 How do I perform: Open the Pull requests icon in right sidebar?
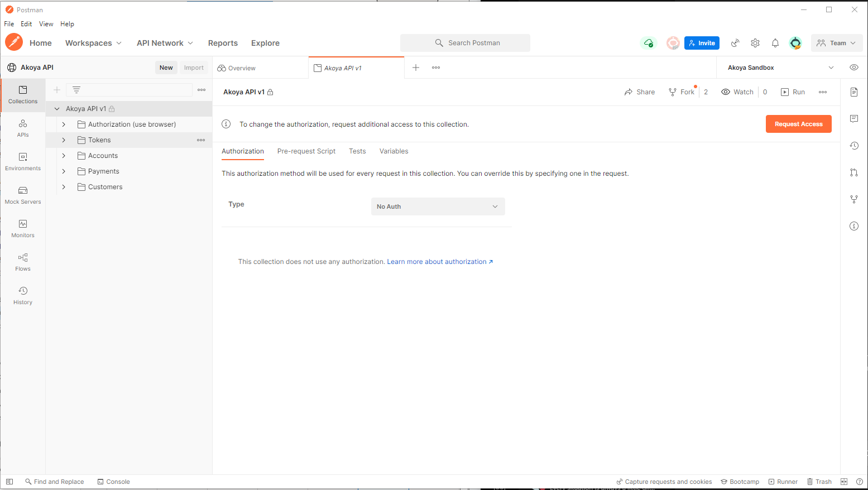click(x=854, y=172)
